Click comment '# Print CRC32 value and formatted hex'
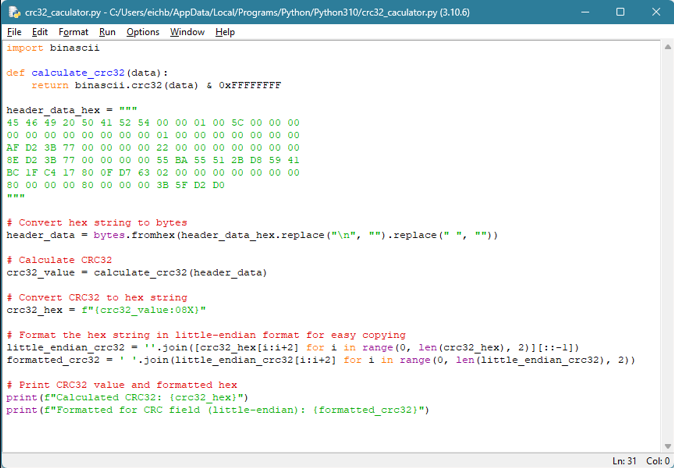The height and width of the screenshot is (468, 674). pos(122,385)
